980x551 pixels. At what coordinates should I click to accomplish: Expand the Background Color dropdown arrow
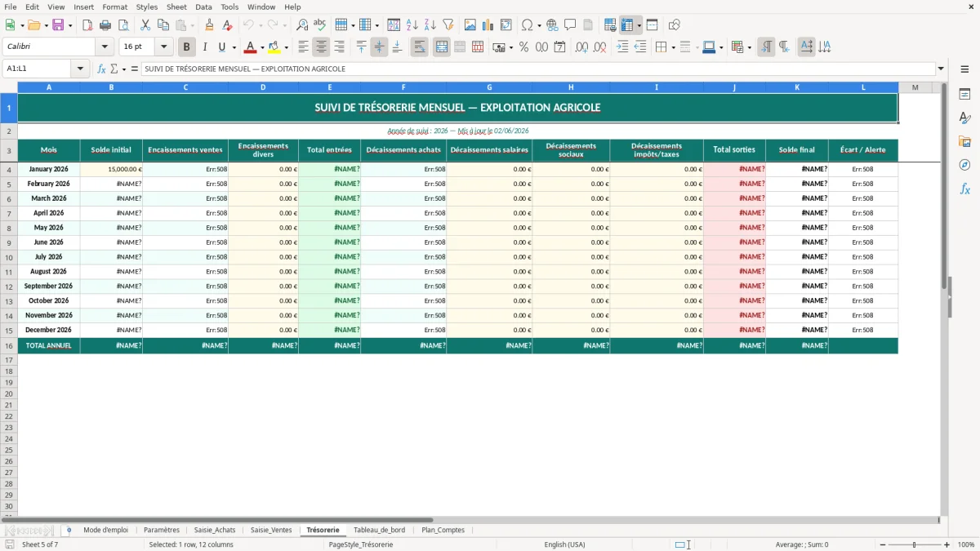click(286, 47)
